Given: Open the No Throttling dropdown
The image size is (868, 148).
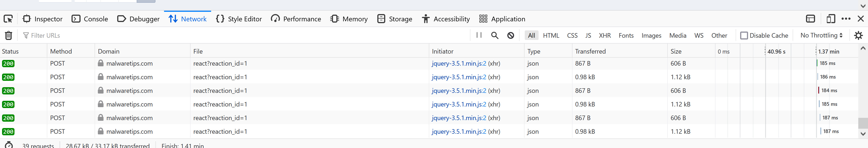Looking at the screenshot, I should [x=821, y=35].
